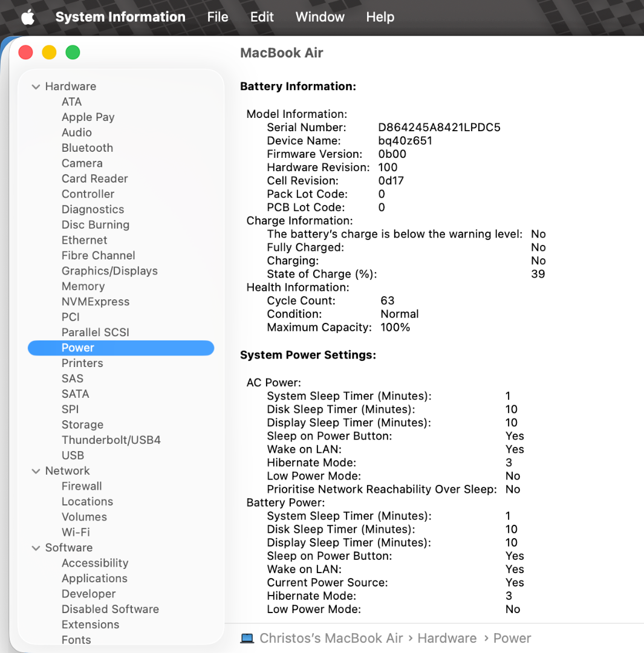
Task: Close the System Information window
Action: pos(26,53)
